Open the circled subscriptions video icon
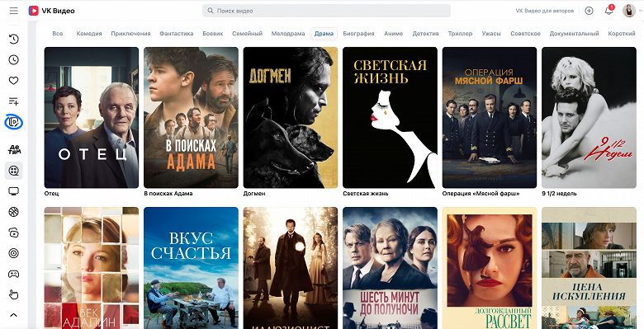Image resolution: width=644 pixels, height=329 pixels. coord(13,122)
